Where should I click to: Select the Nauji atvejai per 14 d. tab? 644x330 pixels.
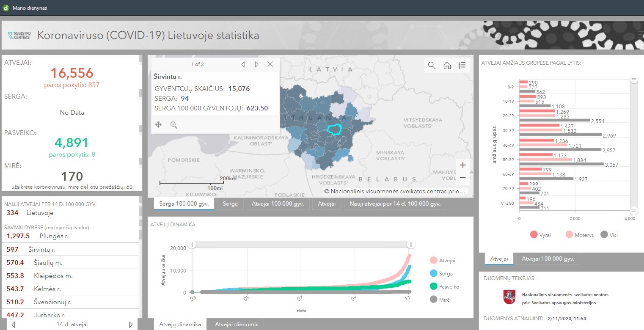click(395, 204)
